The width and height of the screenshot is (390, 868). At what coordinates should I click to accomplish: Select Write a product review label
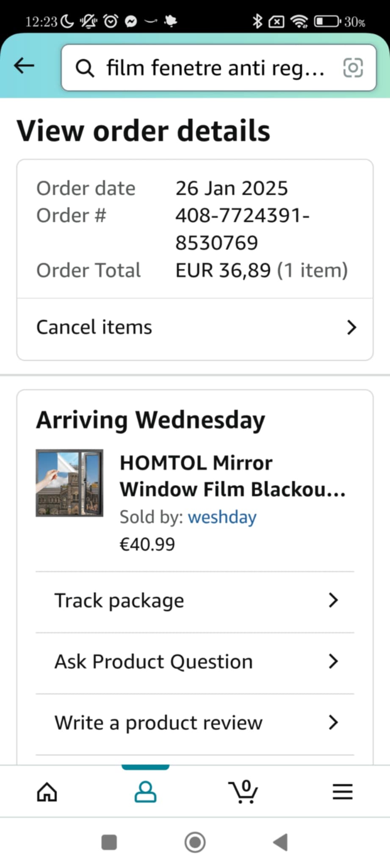(158, 723)
